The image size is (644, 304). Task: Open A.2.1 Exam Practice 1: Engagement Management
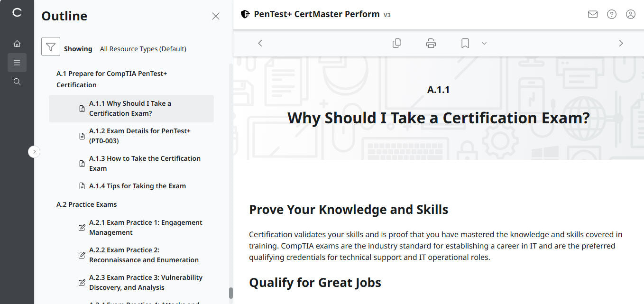coord(146,227)
